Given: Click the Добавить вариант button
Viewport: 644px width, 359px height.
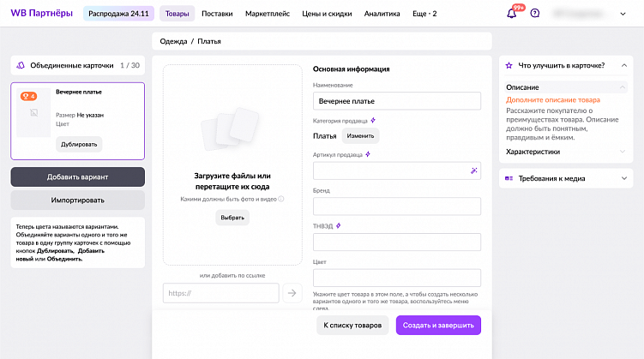Looking at the screenshot, I should [78, 177].
